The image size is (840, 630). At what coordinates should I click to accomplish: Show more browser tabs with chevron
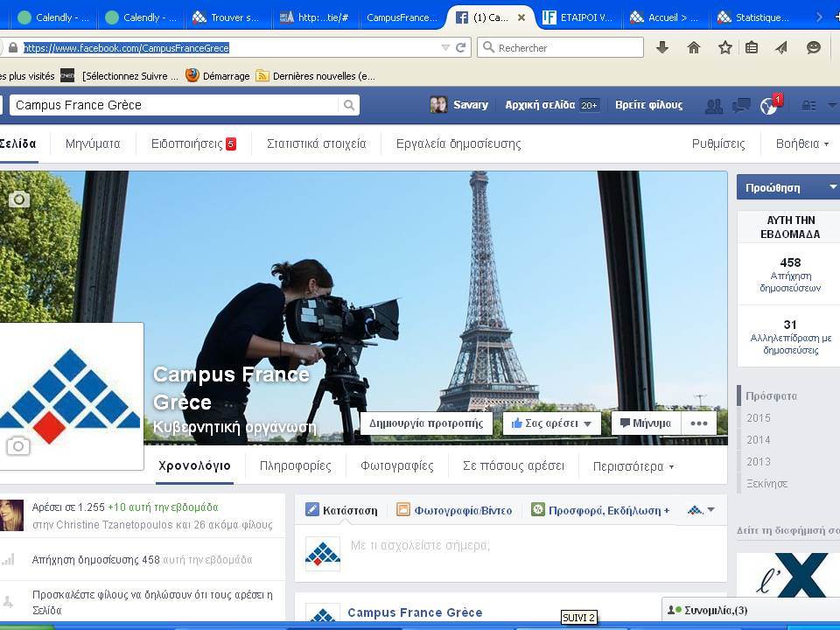819,17
